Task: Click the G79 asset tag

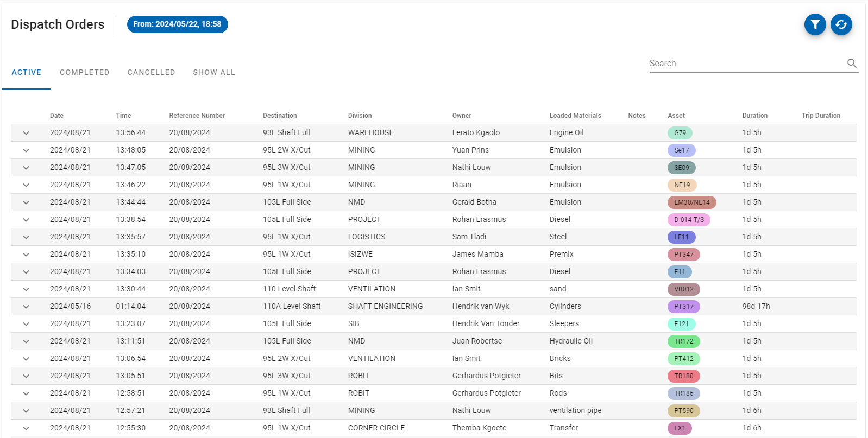Action: coord(680,133)
